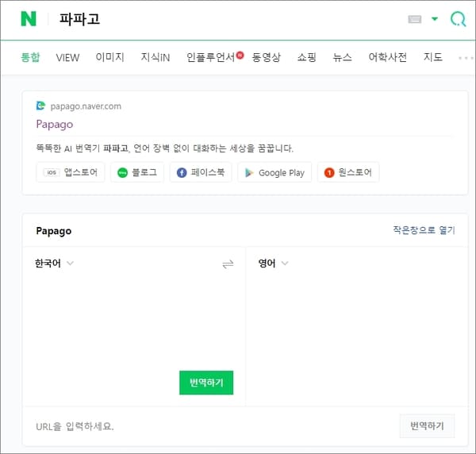Open the on-screen keyboard icon in search bar
Viewport: 476px width, 454px height.
[x=414, y=19]
